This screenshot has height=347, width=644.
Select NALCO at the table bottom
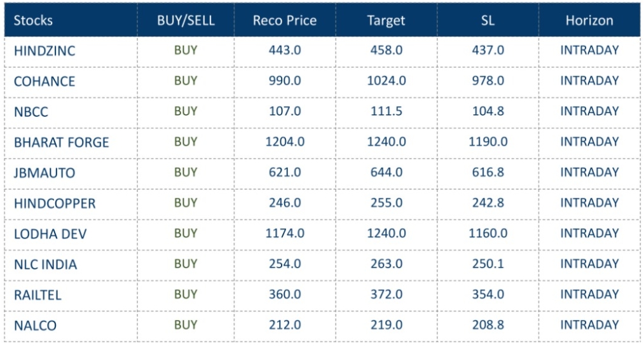pos(35,325)
